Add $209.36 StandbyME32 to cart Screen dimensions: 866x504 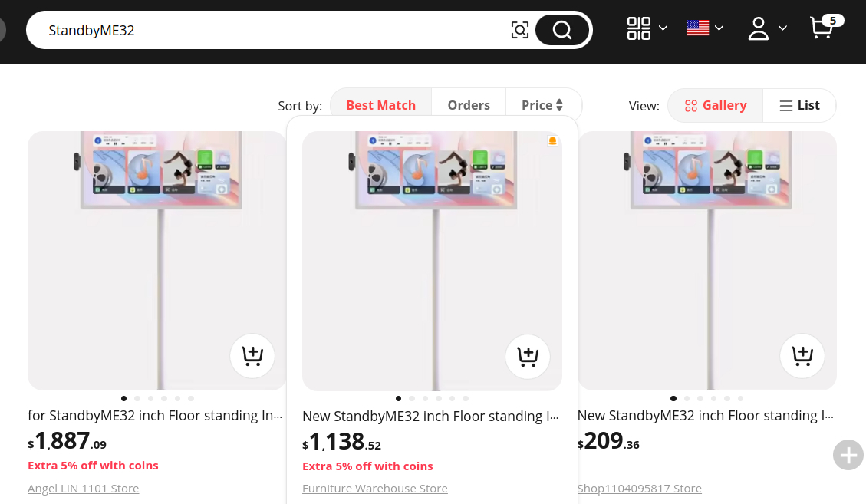(x=802, y=356)
